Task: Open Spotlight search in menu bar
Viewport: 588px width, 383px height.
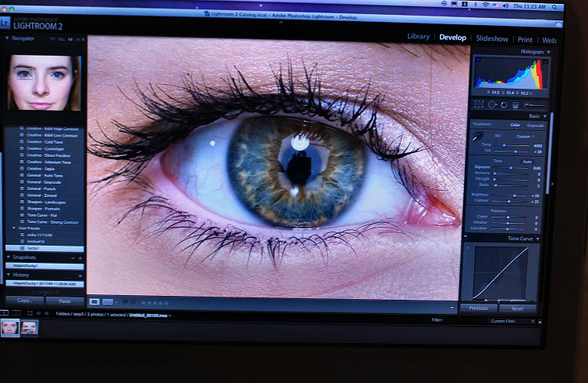Action: [554, 7]
